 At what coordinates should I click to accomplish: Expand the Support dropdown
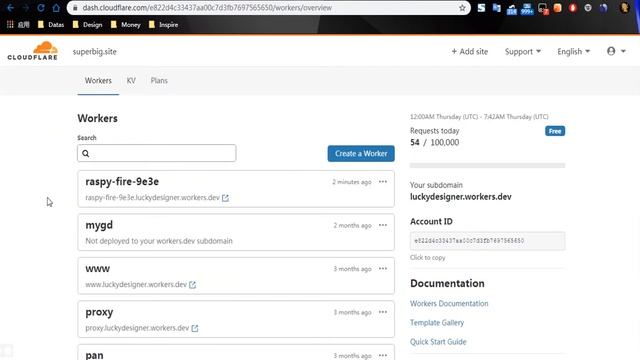point(522,51)
